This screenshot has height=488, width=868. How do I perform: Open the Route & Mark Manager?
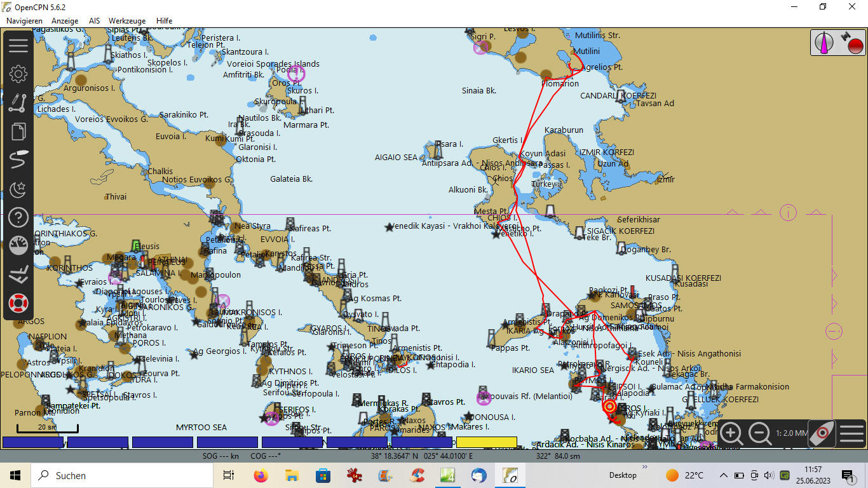18,132
